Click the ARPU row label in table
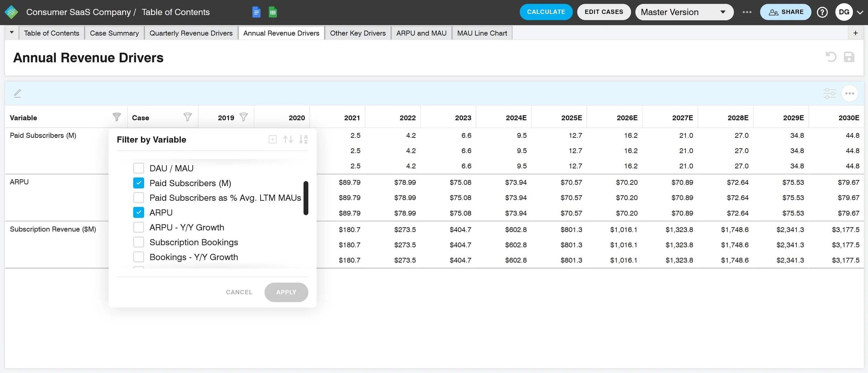 19,182
